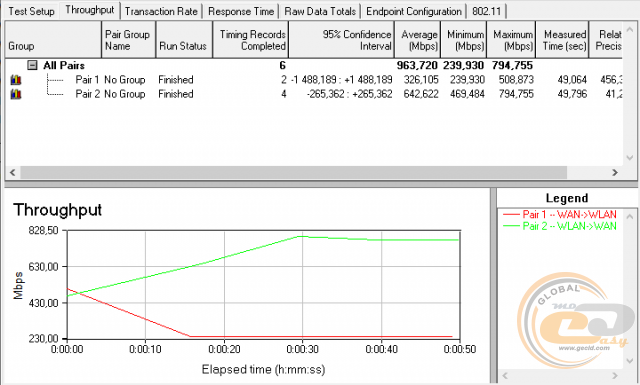
Task: Select the All Pairs row label
Action: click(64, 65)
